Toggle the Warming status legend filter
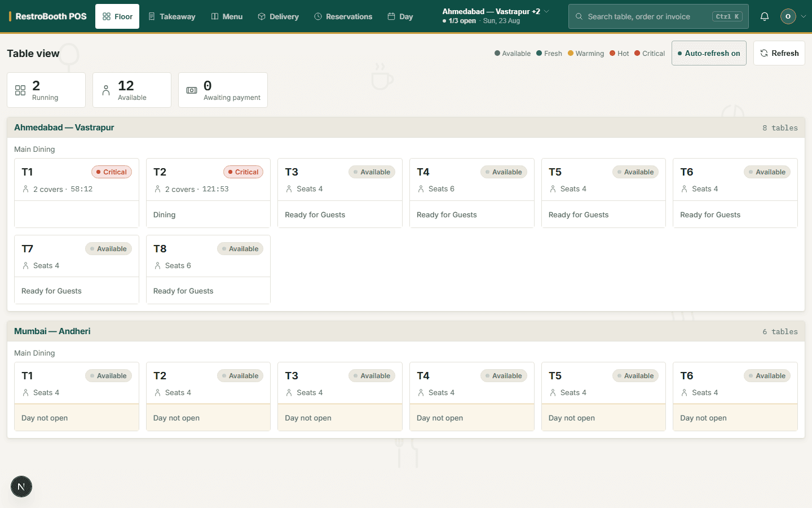The height and width of the screenshot is (508, 812). coord(586,54)
